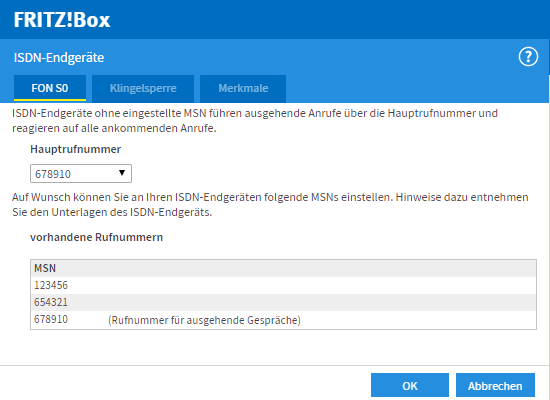Click the ISDN-Endgeräte heading
550x400 pixels.
(59, 58)
